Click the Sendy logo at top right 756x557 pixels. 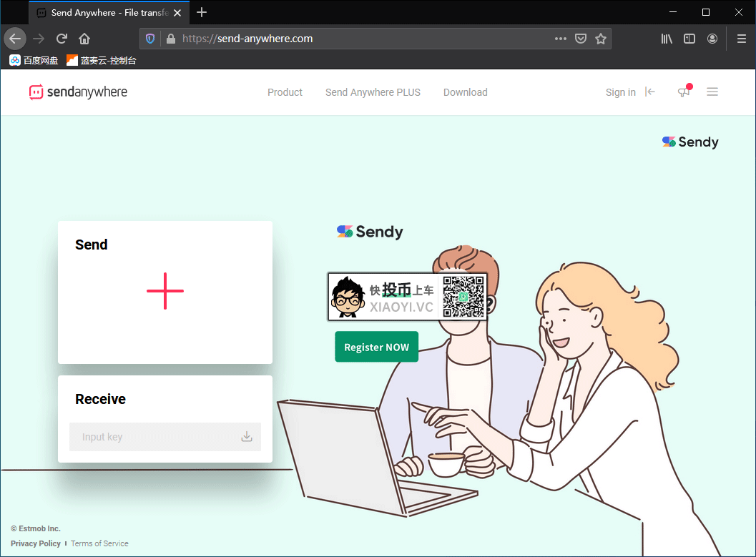690,142
